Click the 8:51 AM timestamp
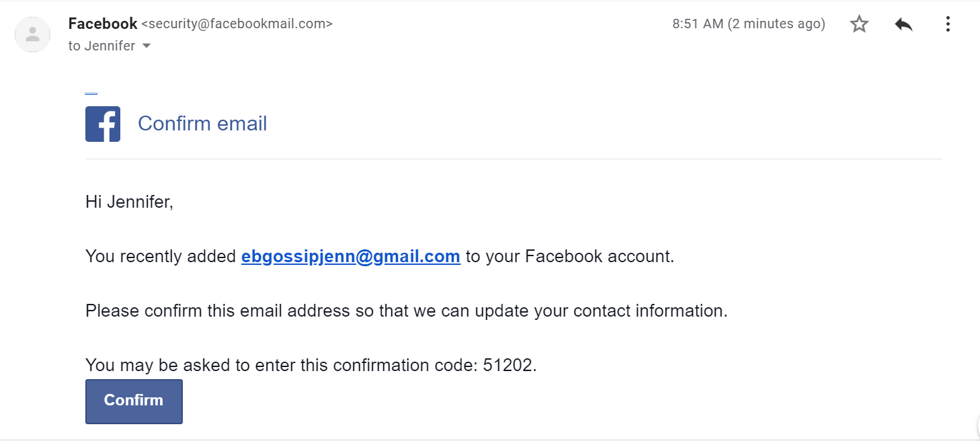The width and height of the screenshot is (980, 441). pos(698,24)
